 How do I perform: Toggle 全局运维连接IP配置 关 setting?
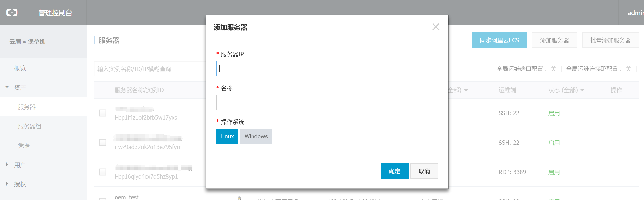[x=628, y=69]
